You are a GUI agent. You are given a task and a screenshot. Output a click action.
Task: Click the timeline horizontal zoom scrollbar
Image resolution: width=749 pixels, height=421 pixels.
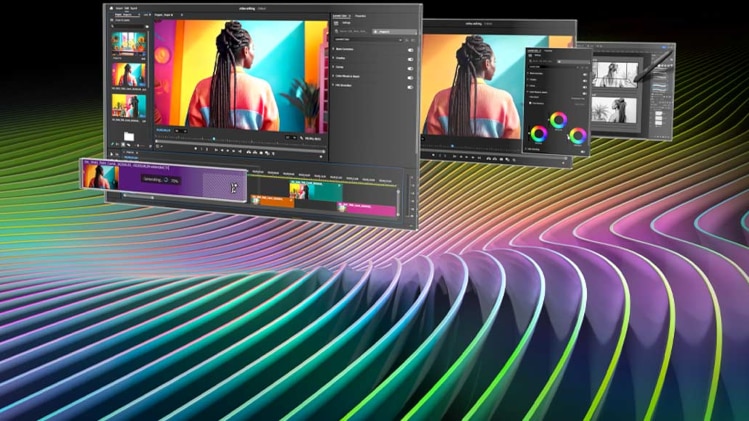138,196
